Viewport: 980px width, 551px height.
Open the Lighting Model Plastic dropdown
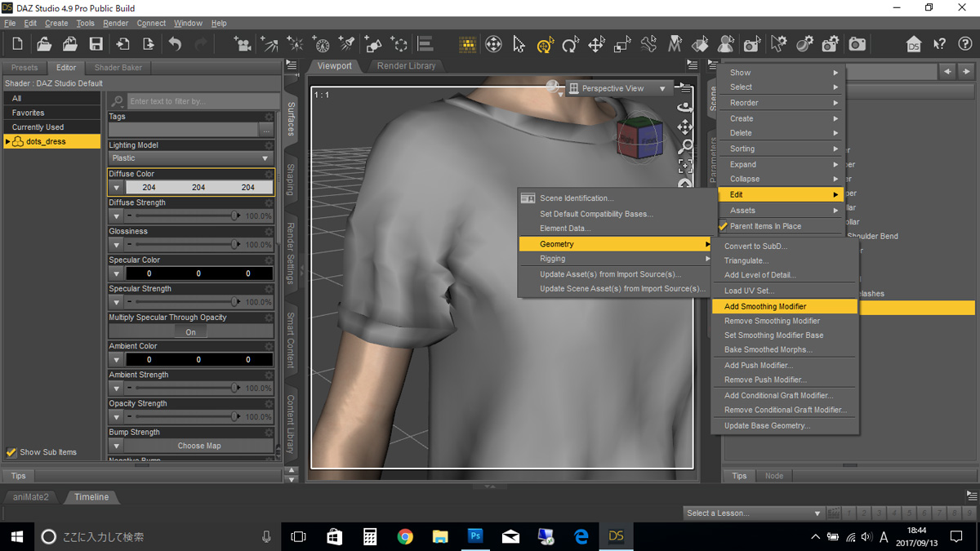(x=190, y=158)
